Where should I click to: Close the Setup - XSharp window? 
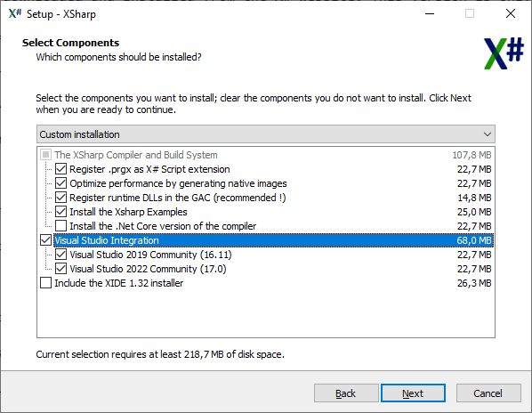511,13
